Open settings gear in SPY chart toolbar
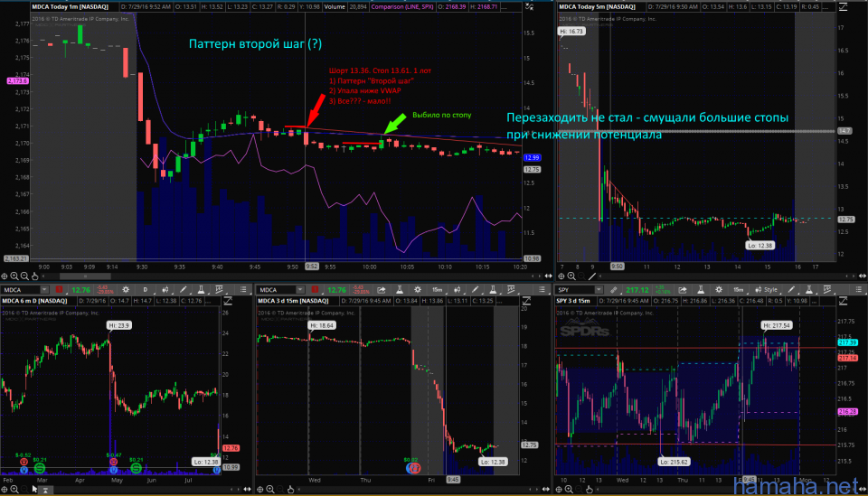The width and height of the screenshot is (868, 496). coord(719,290)
